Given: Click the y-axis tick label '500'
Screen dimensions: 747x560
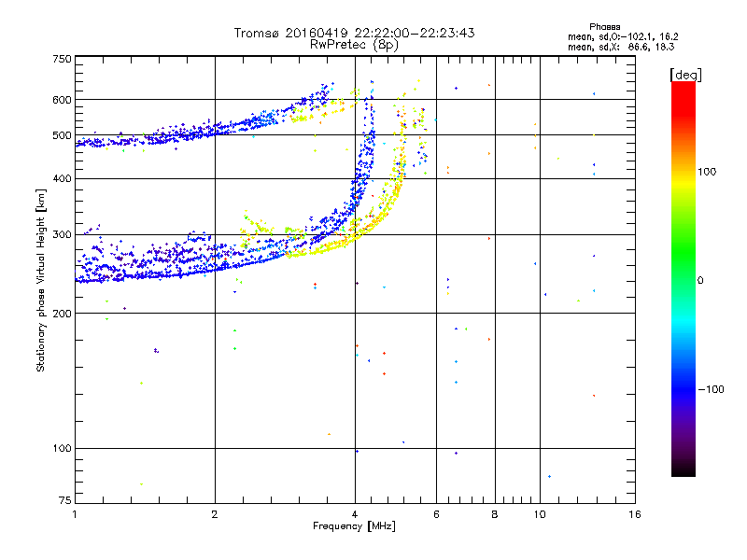Looking at the screenshot, I should pyautogui.click(x=63, y=135).
